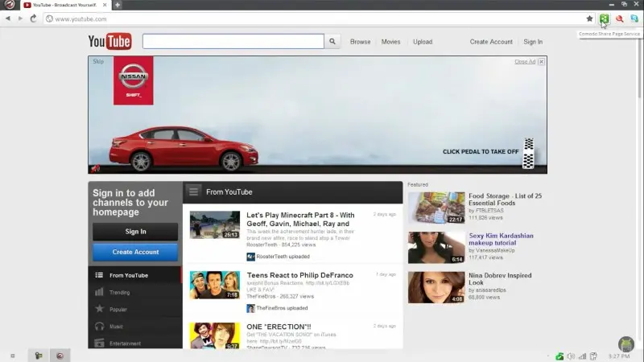Open the Food Storage video thumbnail

coord(436,208)
